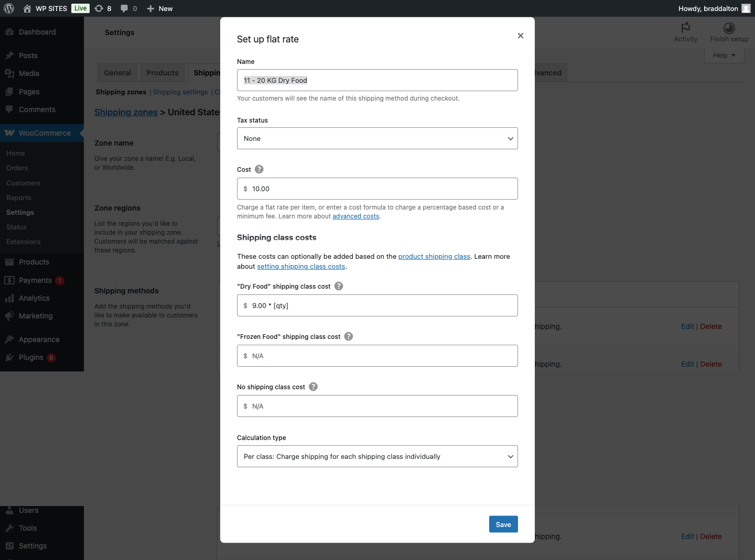Open the Activity panel icon
Viewport: 755px width, 560px height.
click(685, 28)
